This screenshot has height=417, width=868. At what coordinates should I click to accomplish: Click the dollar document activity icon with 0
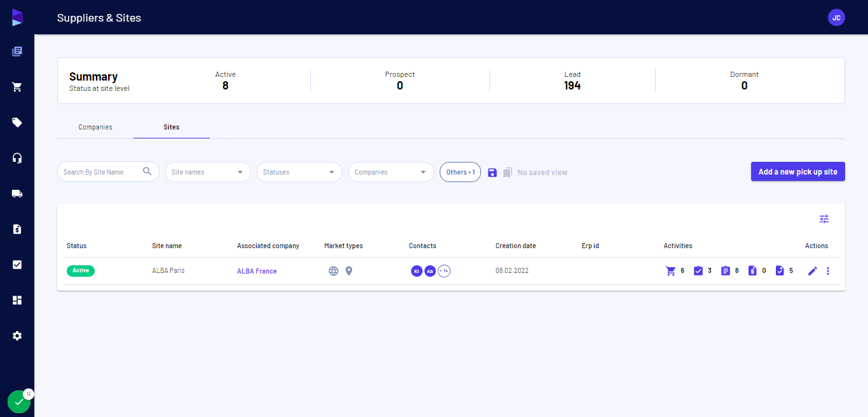[753, 271]
